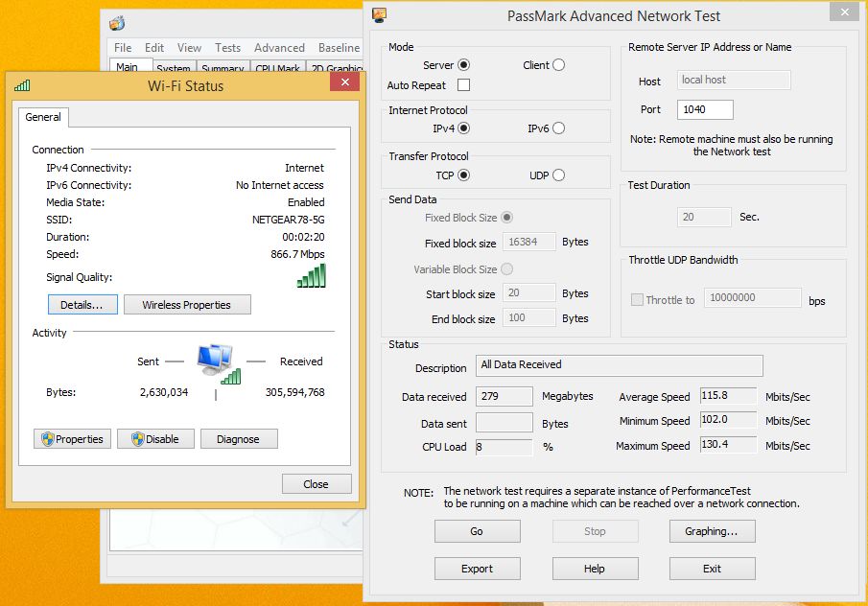The height and width of the screenshot is (606, 868).
Task: Open the Baseline menu in PerformanceTest
Action: coord(340,48)
